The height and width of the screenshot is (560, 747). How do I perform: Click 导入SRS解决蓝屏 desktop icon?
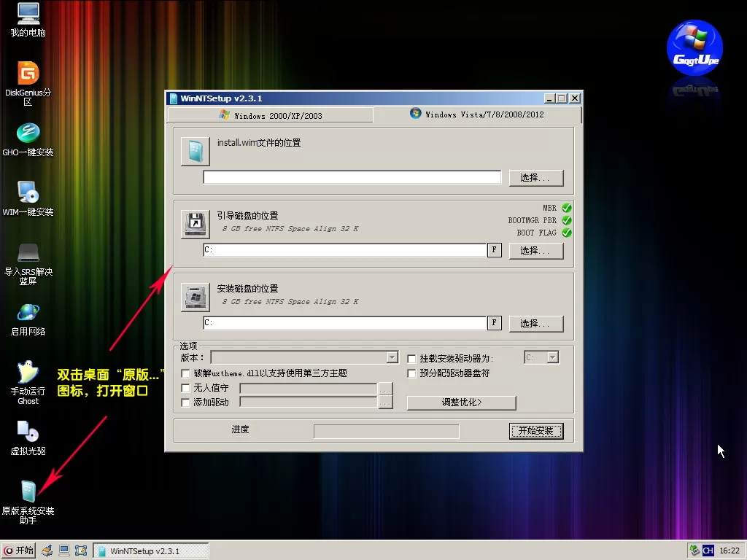(x=28, y=252)
